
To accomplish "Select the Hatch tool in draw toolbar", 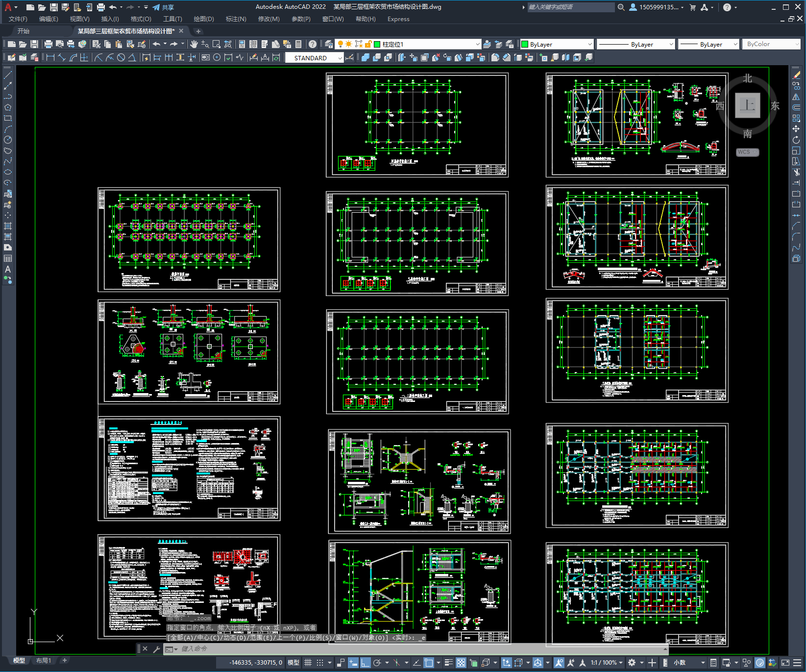I will 8,226.
